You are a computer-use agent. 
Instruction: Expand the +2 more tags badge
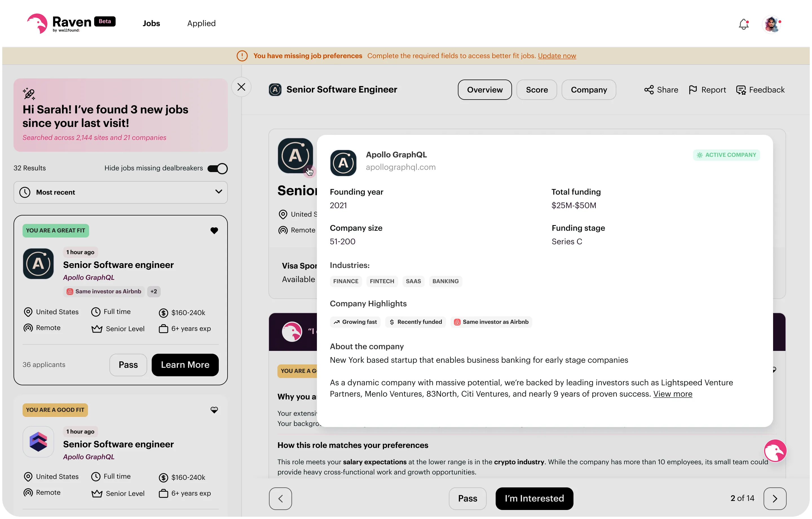pyautogui.click(x=154, y=292)
